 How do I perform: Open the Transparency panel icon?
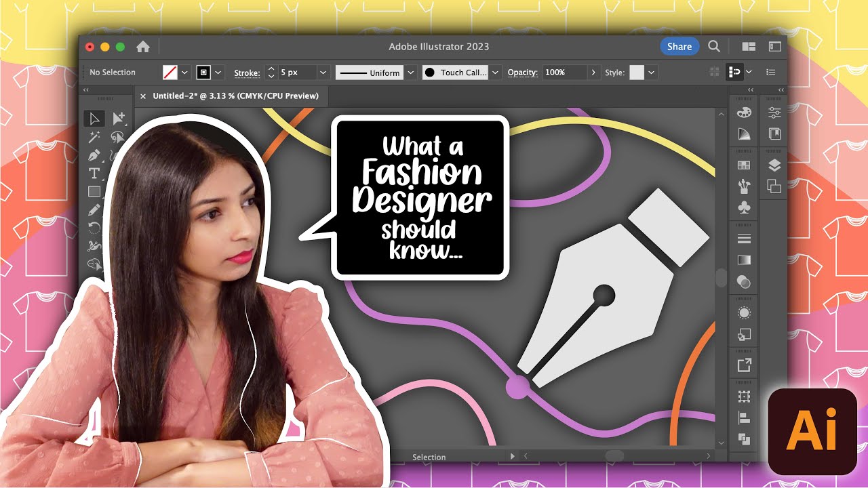click(744, 282)
